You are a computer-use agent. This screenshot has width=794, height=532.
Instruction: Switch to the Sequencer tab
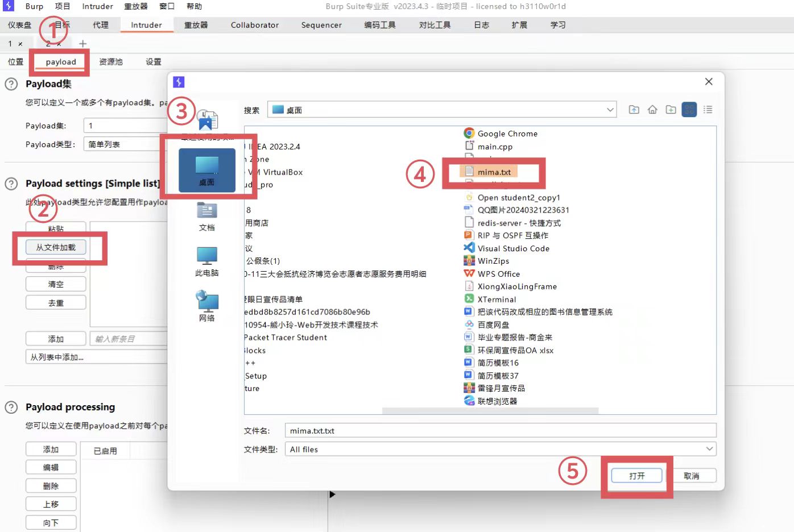(321, 25)
